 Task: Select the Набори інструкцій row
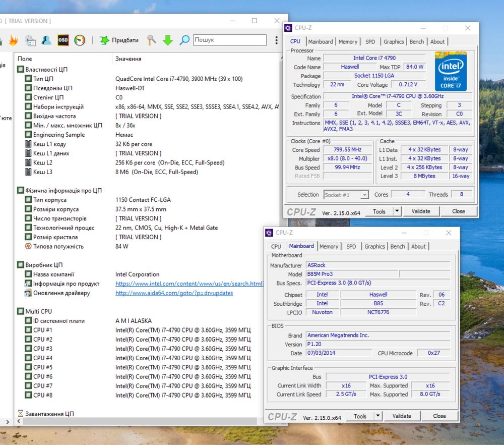pos(148,107)
